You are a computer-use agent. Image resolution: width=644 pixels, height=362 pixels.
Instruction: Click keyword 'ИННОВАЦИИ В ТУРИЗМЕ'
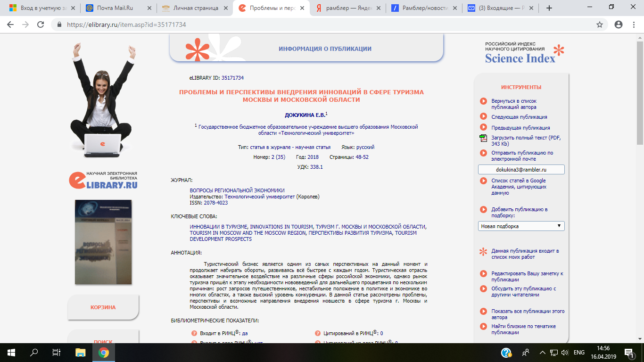pos(219,227)
